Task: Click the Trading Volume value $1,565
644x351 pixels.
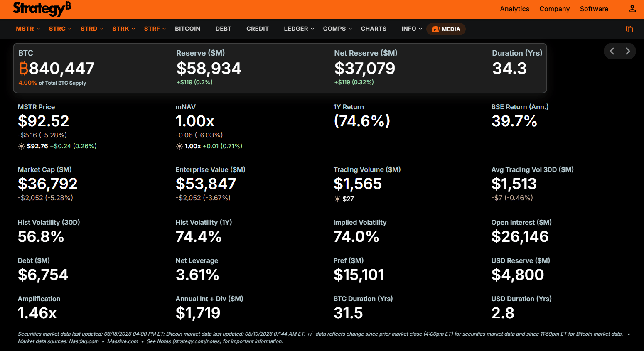Action: 357,184
